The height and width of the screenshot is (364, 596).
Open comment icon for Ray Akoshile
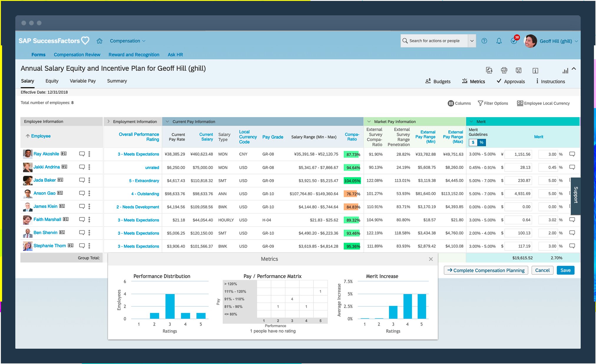tap(82, 154)
